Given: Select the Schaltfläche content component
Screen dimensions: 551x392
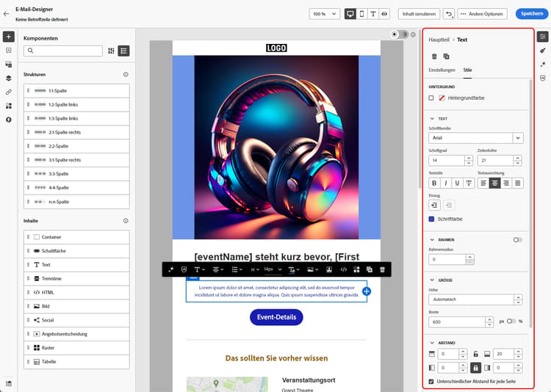Looking at the screenshot, I should pos(76,251).
